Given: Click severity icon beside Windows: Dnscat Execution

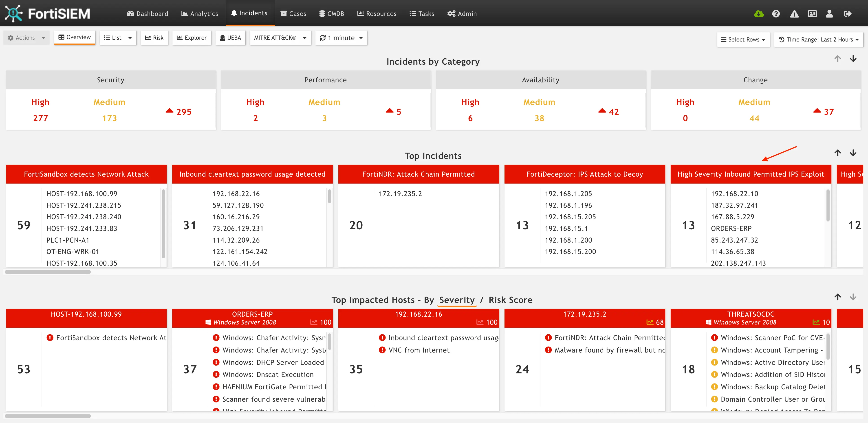Looking at the screenshot, I should [216, 375].
